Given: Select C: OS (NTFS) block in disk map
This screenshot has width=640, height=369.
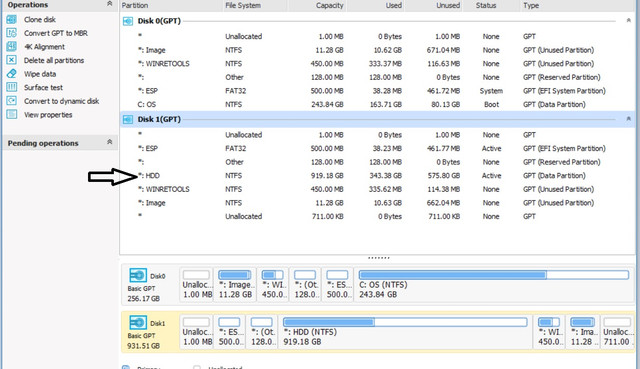Looking at the screenshot, I should 493,285.
